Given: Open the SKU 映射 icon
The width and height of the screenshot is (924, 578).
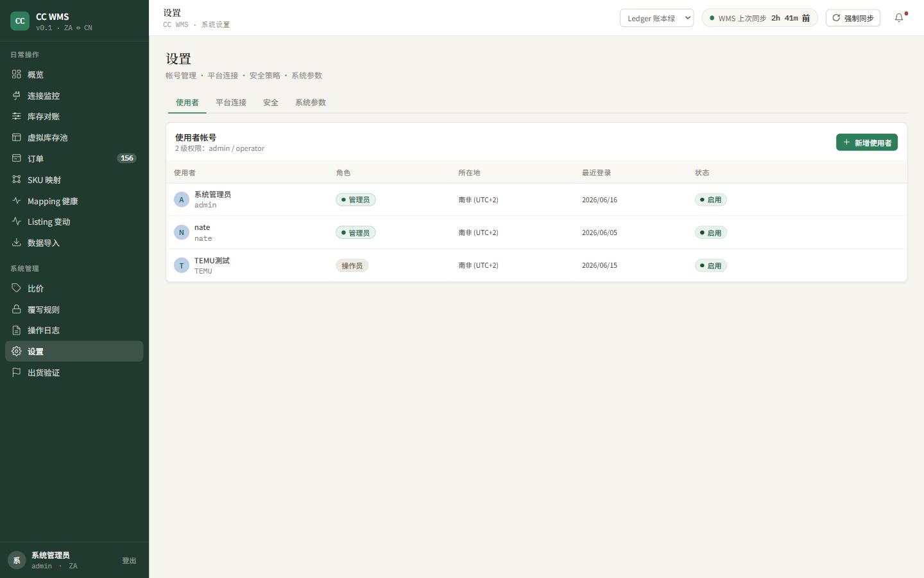Looking at the screenshot, I should tap(17, 180).
